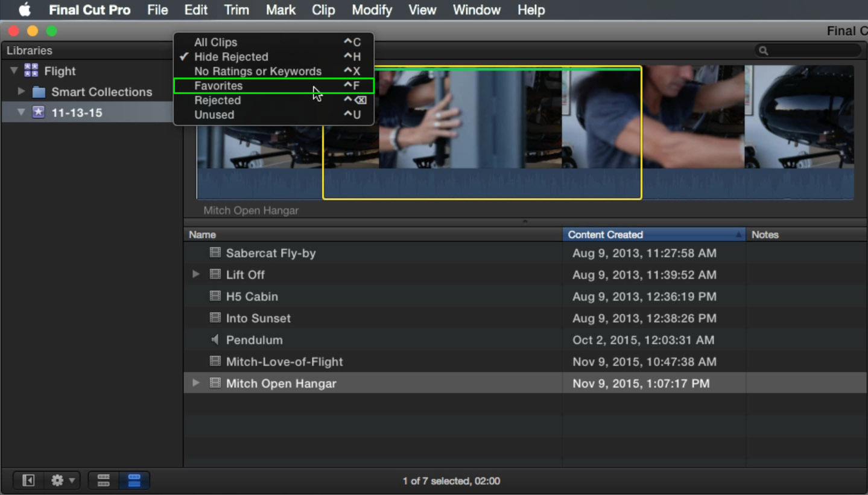The width and height of the screenshot is (868, 495).
Task: Select the Smart Collections folder icon
Action: tap(39, 92)
